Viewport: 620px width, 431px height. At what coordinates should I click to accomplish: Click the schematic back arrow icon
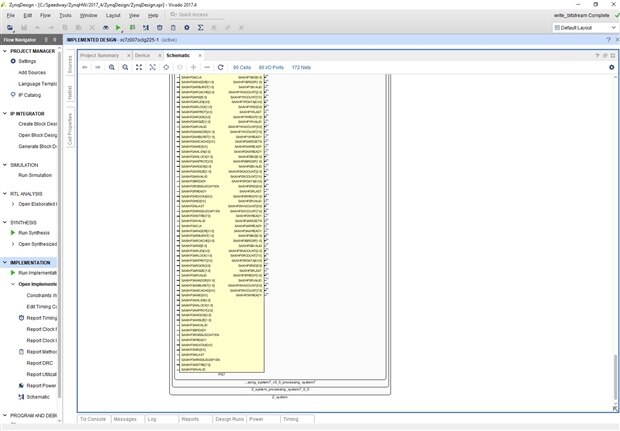pyautogui.click(x=84, y=67)
